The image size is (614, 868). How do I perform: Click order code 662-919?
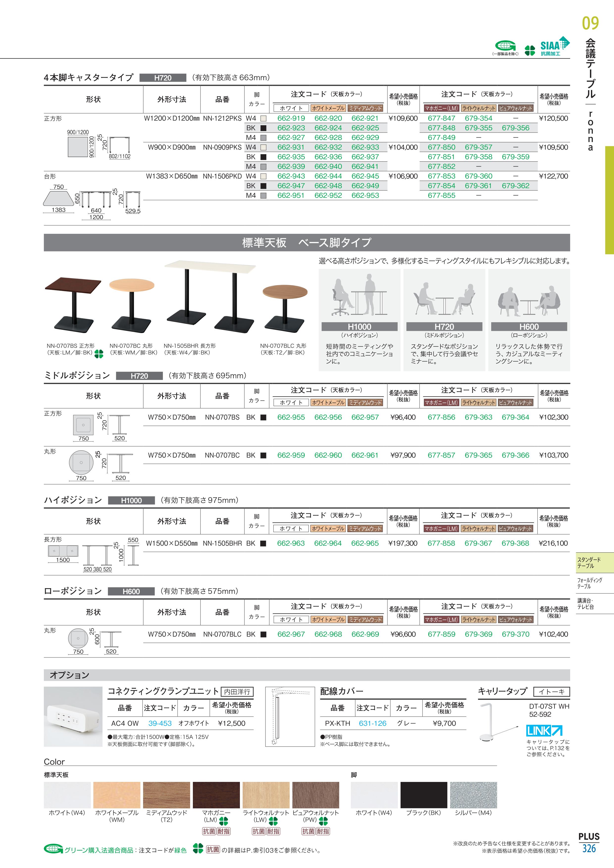point(291,118)
